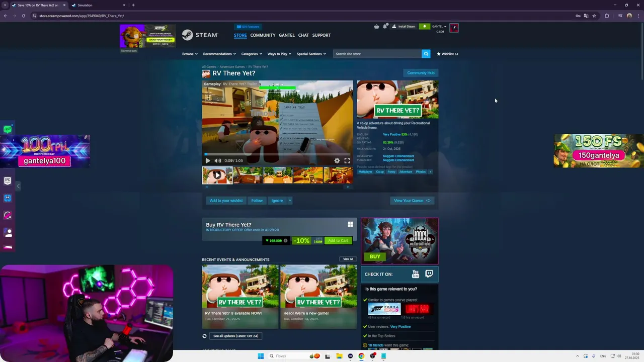
Task: Click View All announcements
Action: tap(348, 259)
